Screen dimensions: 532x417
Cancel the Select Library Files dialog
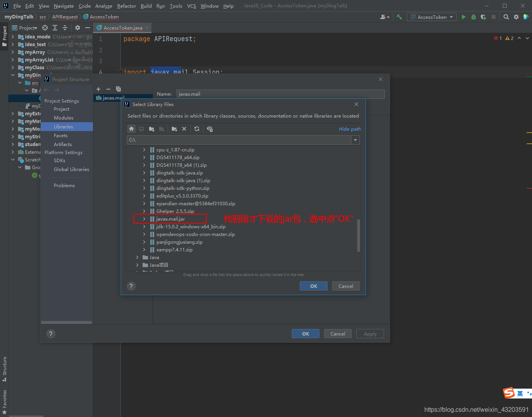[346, 286]
